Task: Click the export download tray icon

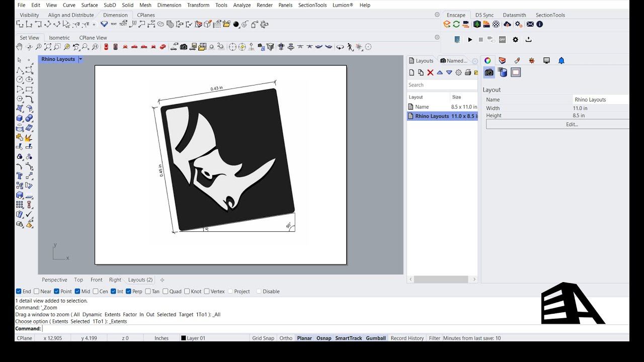Action: [528, 40]
